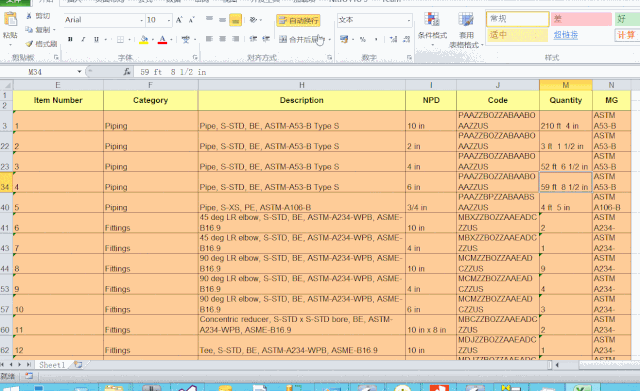
Task: Open the number format (文本) dropdown
Action: pyautogui.click(x=409, y=20)
